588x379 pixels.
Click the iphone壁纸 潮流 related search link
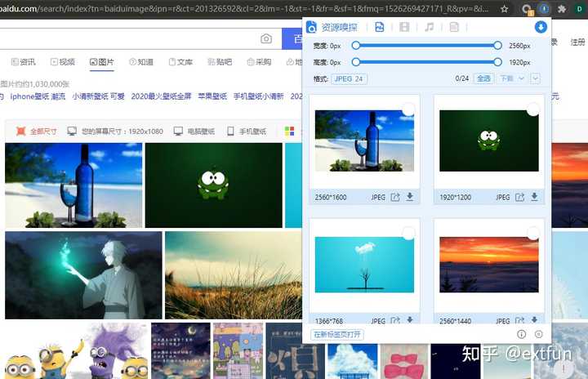[38, 96]
